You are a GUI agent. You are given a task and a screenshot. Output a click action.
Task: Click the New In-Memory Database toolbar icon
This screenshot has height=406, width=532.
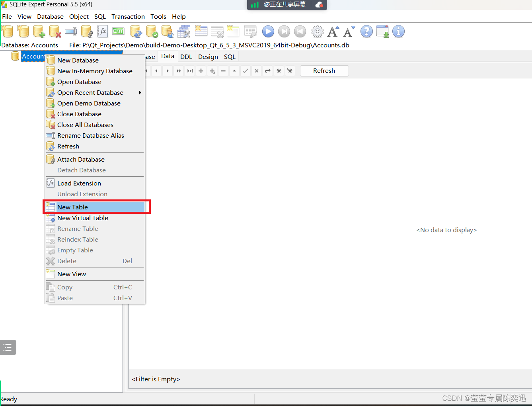pyautogui.click(x=23, y=31)
